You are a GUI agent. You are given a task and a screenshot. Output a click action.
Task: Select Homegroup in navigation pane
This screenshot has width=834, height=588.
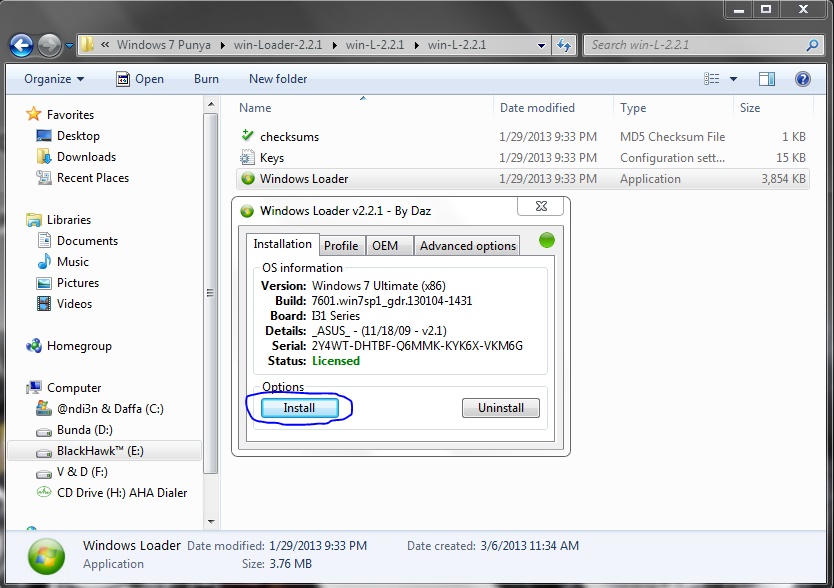pos(79,346)
